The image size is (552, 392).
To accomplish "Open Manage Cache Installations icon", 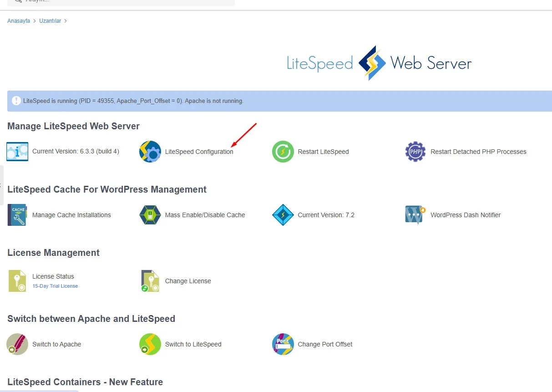I will pyautogui.click(x=17, y=215).
